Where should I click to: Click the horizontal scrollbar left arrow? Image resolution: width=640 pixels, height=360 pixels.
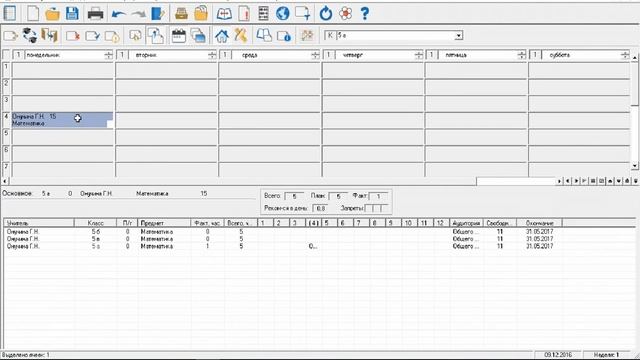tap(4, 181)
